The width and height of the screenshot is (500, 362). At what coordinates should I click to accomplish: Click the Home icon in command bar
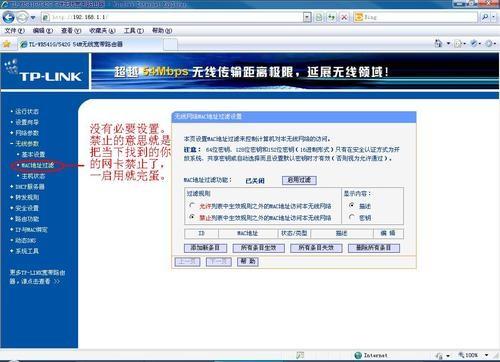[x=438, y=43]
